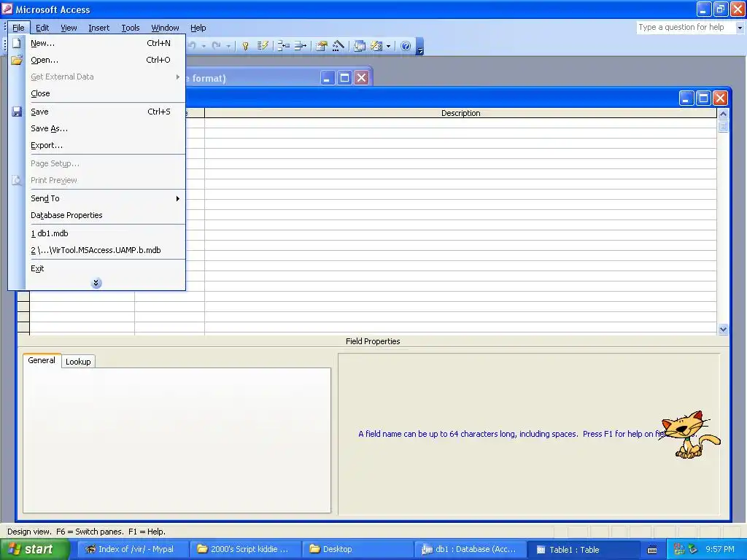
Task: Open the Redo history dropdown arrow
Action: click(228, 46)
